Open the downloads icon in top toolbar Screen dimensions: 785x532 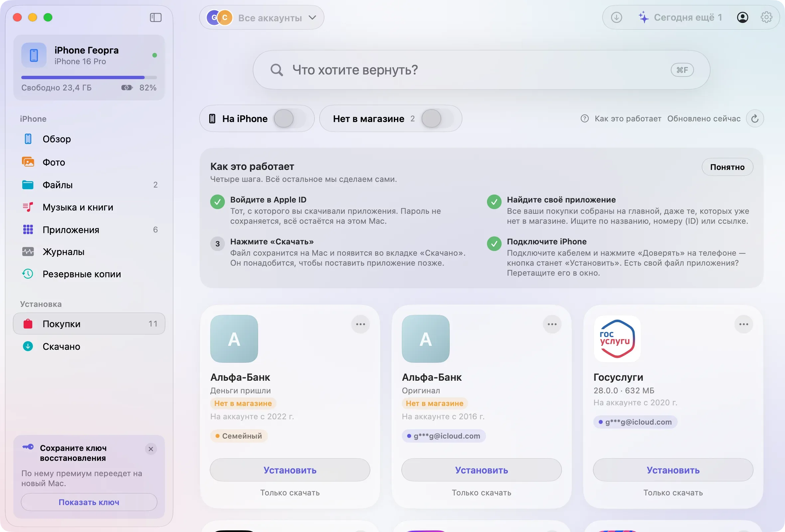click(616, 17)
